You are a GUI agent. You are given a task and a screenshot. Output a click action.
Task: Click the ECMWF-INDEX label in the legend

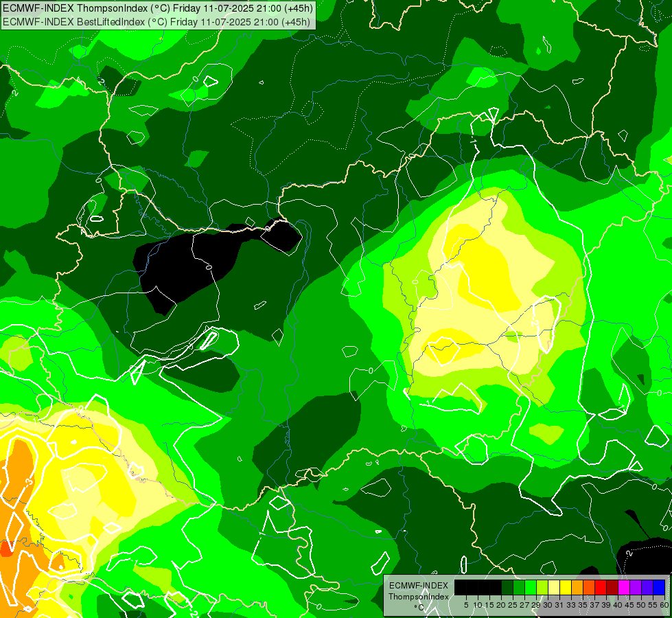[419, 586]
